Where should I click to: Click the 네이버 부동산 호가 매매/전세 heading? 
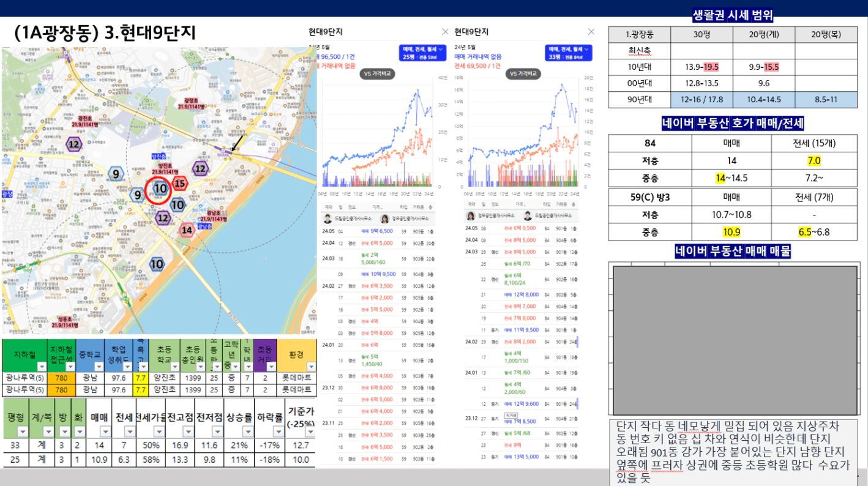733,124
